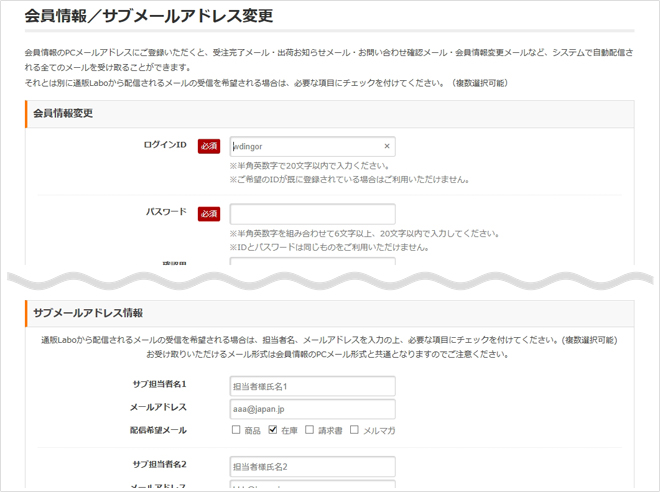Focus the パスワード input field

click(x=312, y=214)
